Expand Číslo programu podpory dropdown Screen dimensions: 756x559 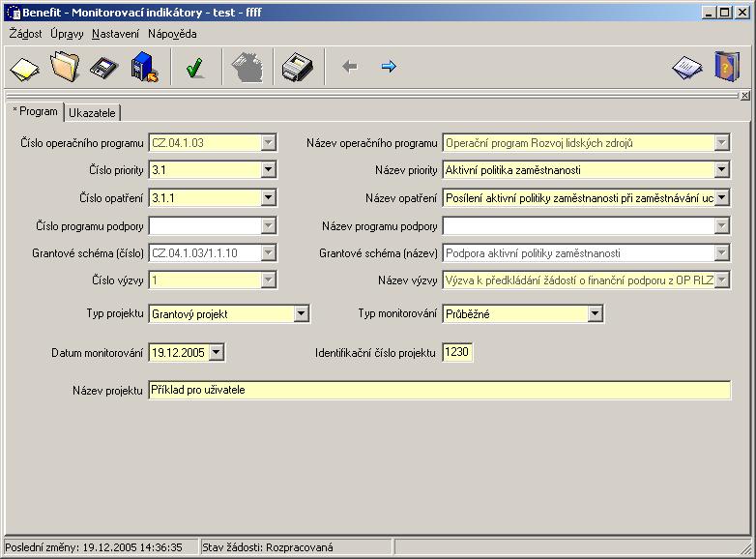click(268, 225)
